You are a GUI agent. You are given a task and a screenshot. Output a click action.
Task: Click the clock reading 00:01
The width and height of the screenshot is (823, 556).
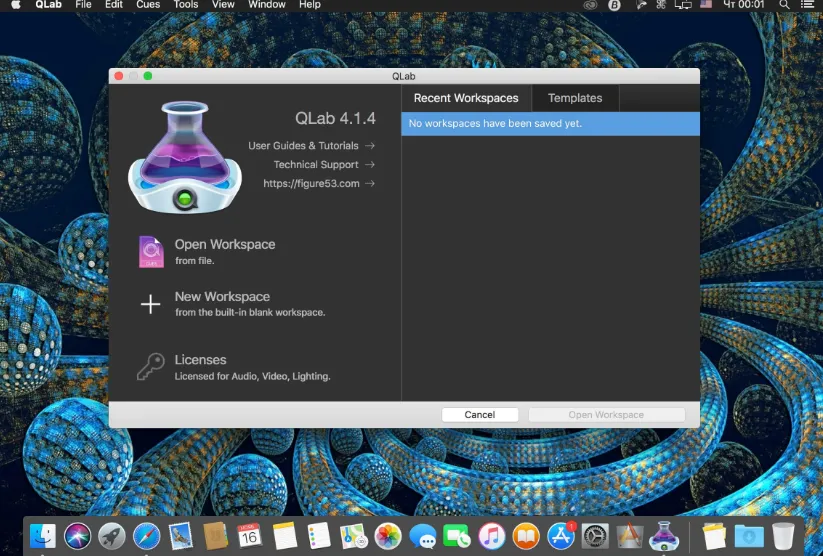(744, 5)
